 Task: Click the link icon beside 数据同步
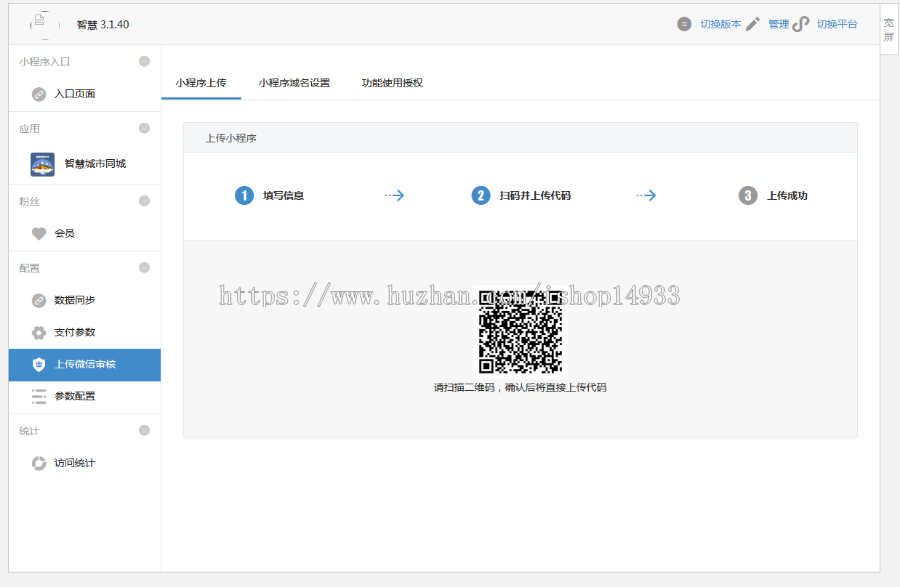click(x=38, y=300)
